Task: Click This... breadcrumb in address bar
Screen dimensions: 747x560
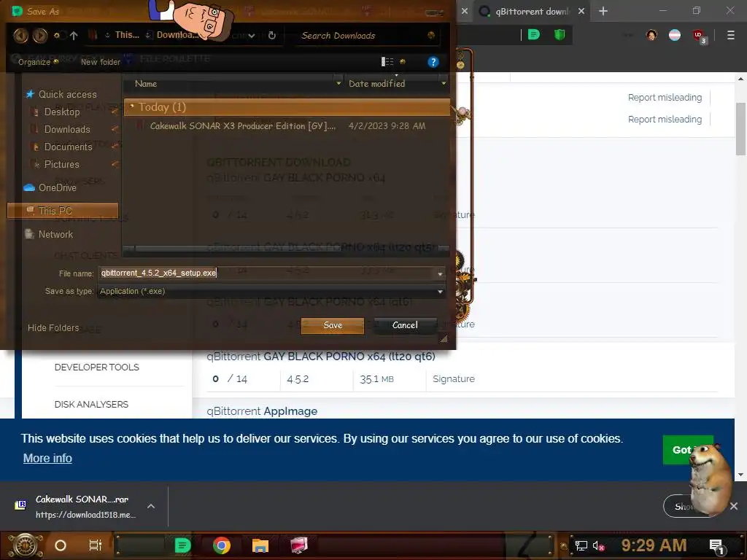Action: tap(127, 35)
